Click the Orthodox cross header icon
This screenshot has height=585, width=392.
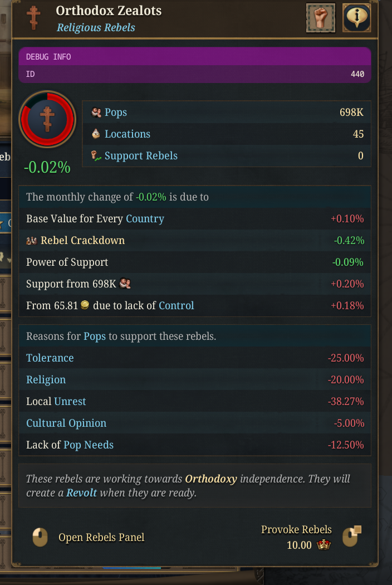click(34, 18)
